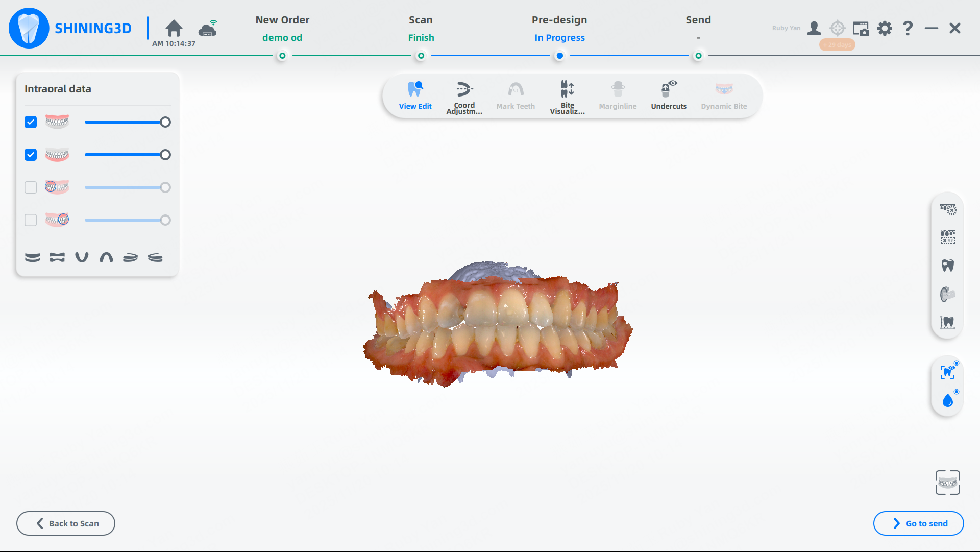980x552 pixels.
Task: Open the settings gear menu
Action: [x=885, y=28]
